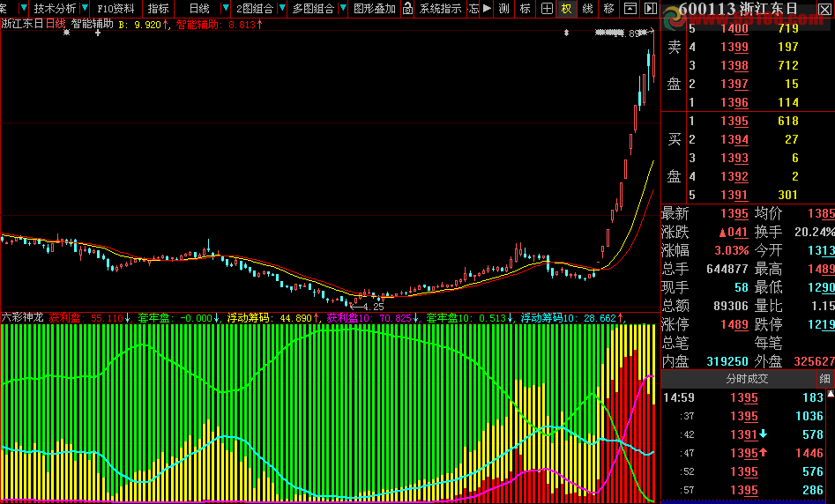This screenshot has height=504, width=835.
Task: Click the 线 line drawing button
Action: [587, 9]
